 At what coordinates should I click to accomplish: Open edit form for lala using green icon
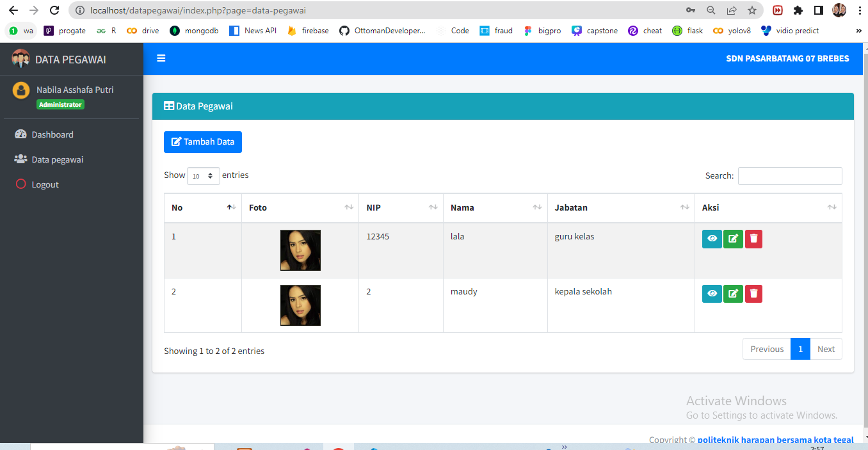click(733, 238)
